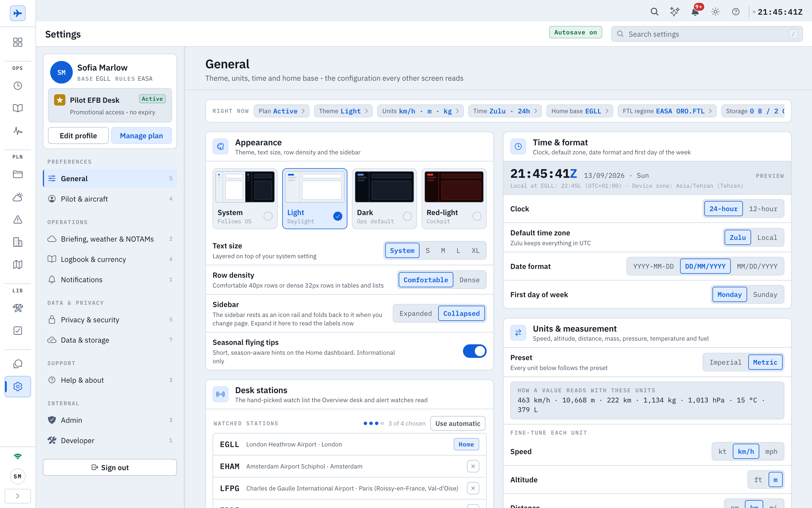Open the folder icon in PLN rail
812x508 pixels.
17,174
